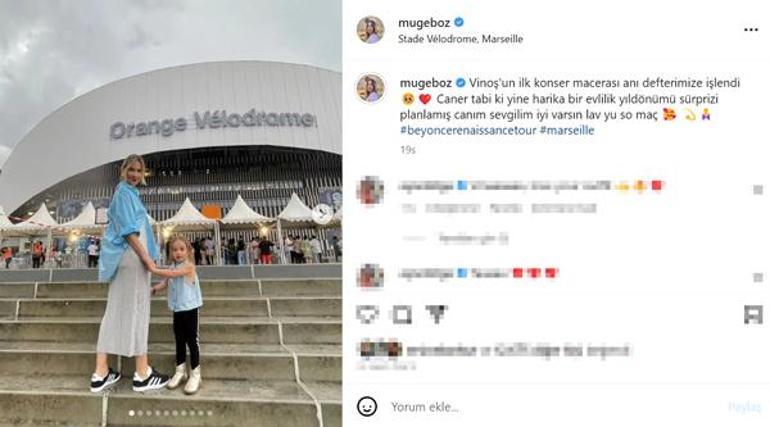Image resolution: width=770 pixels, height=427 pixels.
Task: Click the Paylaş post button
Action: pyautogui.click(x=744, y=407)
